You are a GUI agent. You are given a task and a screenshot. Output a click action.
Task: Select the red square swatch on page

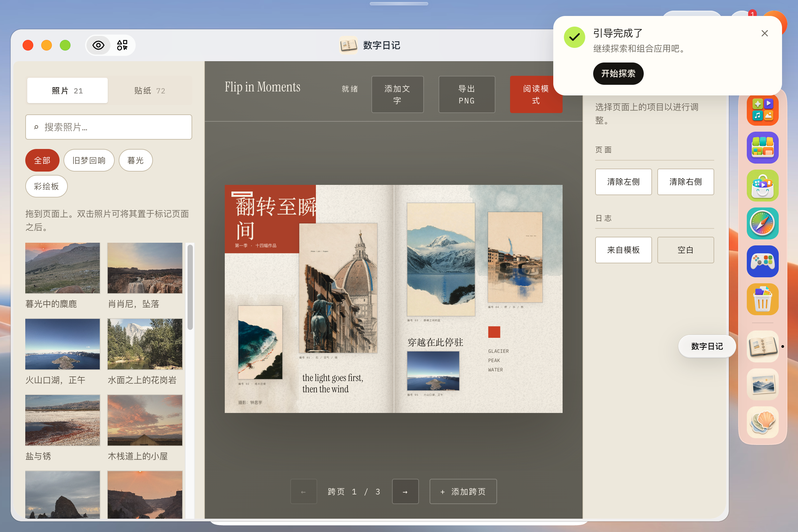pyautogui.click(x=494, y=332)
